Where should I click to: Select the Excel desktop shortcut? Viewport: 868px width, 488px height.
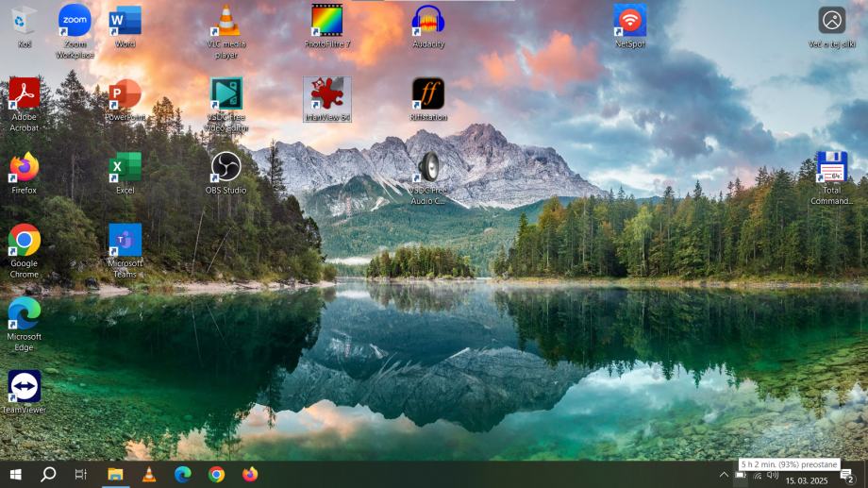tap(125, 173)
